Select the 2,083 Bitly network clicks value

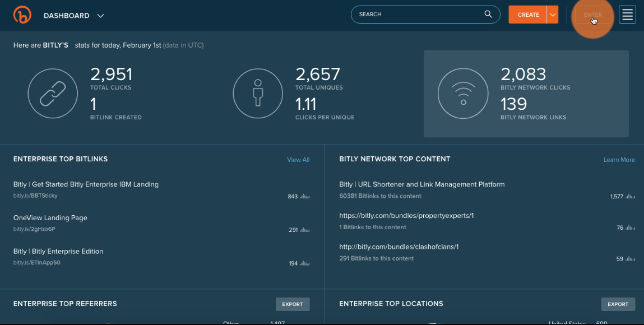coord(523,75)
